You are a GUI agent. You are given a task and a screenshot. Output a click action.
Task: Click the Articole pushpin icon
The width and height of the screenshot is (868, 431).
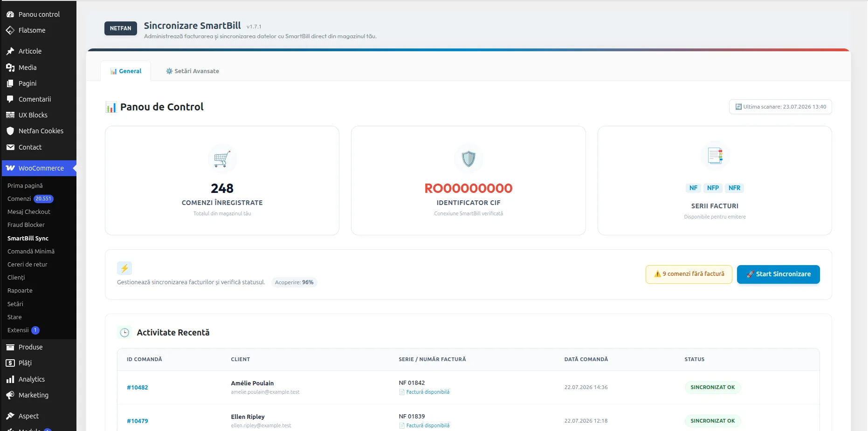10,51
